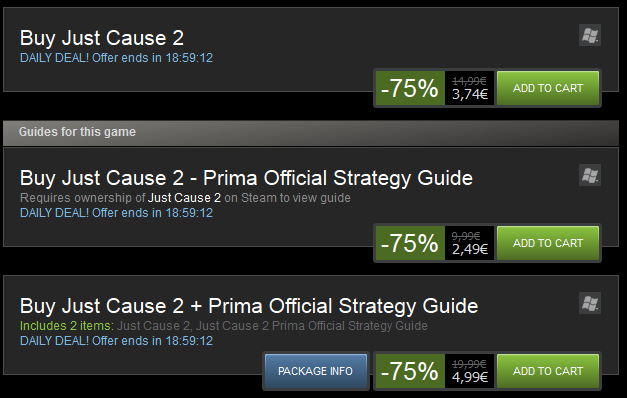Open the Package Info for the bundle
The width and height of the screenshot is (627, 398).
click(315, 371)
